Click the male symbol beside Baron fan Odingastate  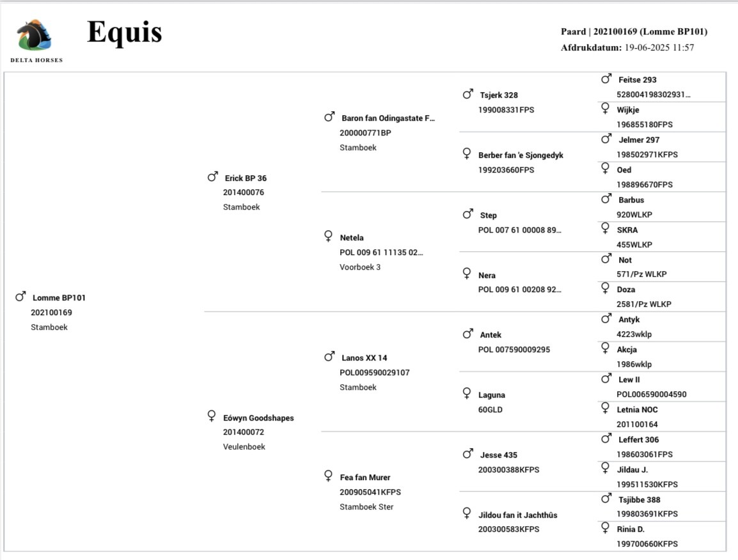[329, 117]
